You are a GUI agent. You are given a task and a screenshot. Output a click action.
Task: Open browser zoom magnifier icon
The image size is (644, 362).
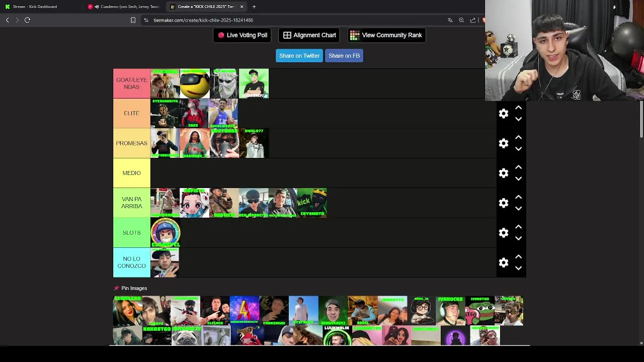pos(461,20)
